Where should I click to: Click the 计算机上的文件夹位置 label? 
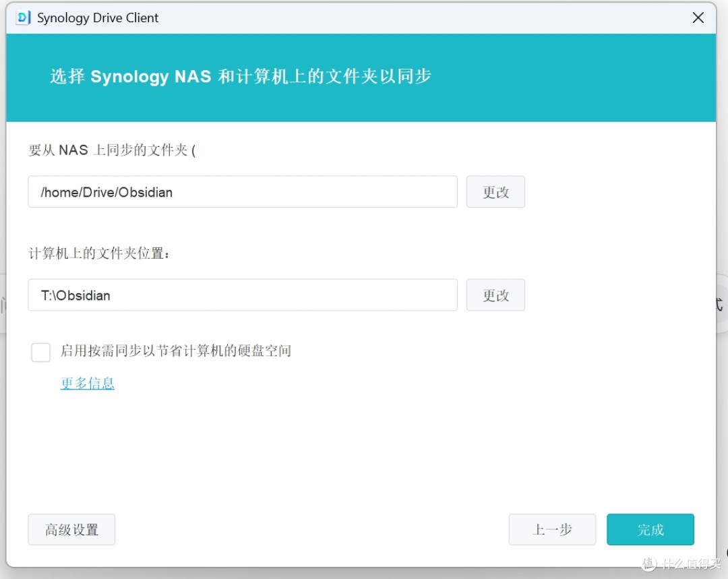click(99, 253)
